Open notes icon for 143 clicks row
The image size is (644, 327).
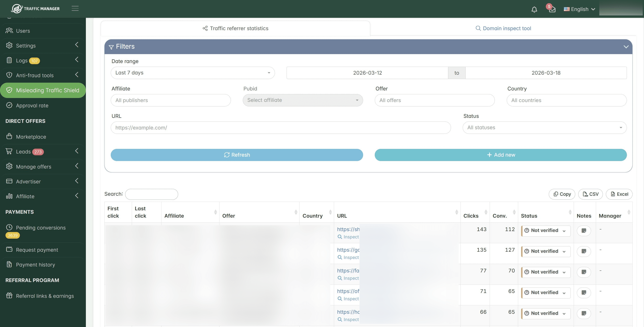click(584, 231)
